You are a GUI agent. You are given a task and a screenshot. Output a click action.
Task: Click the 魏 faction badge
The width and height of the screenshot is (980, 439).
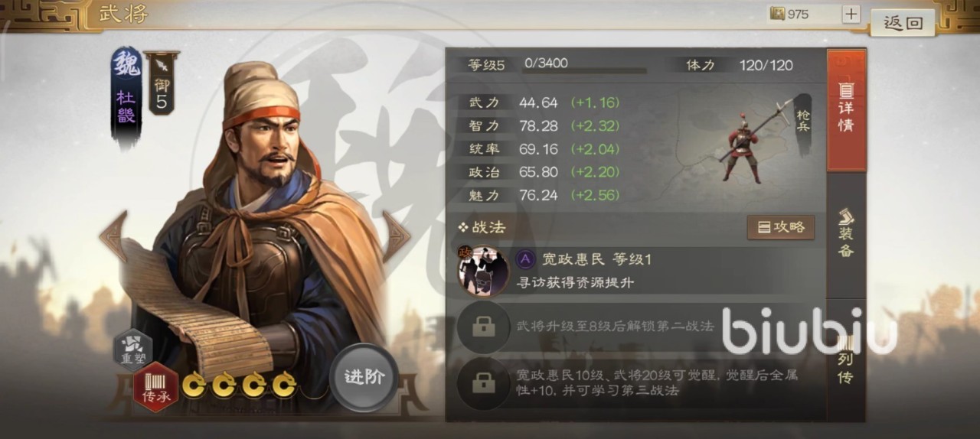pyautogui.click(x=126, y=63)
